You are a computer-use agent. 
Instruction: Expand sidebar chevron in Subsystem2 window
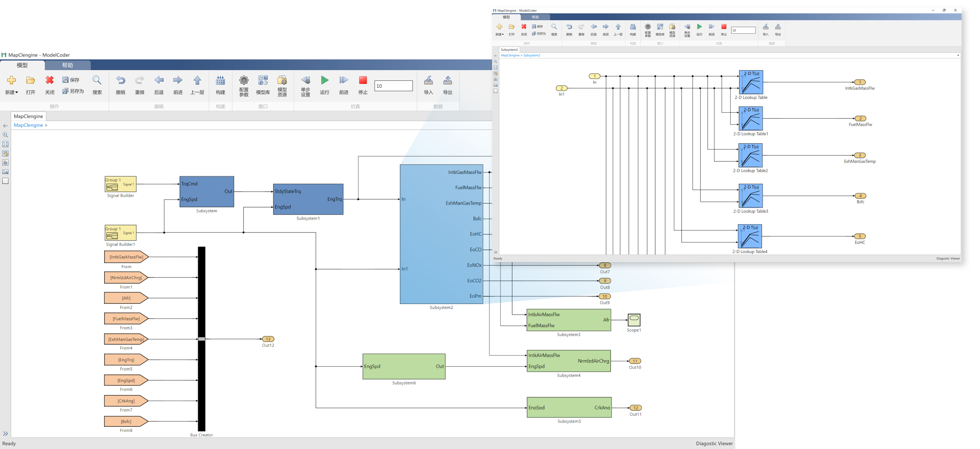[496, 252]
